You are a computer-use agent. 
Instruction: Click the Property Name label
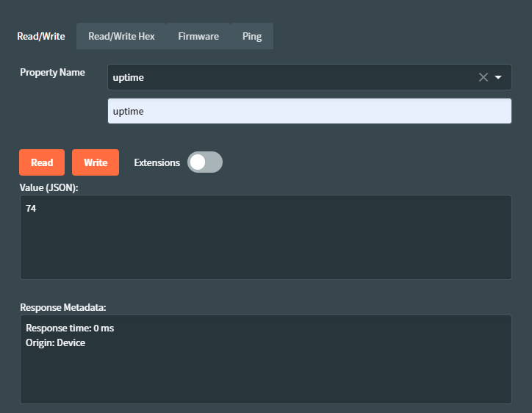tap(52, 72)
